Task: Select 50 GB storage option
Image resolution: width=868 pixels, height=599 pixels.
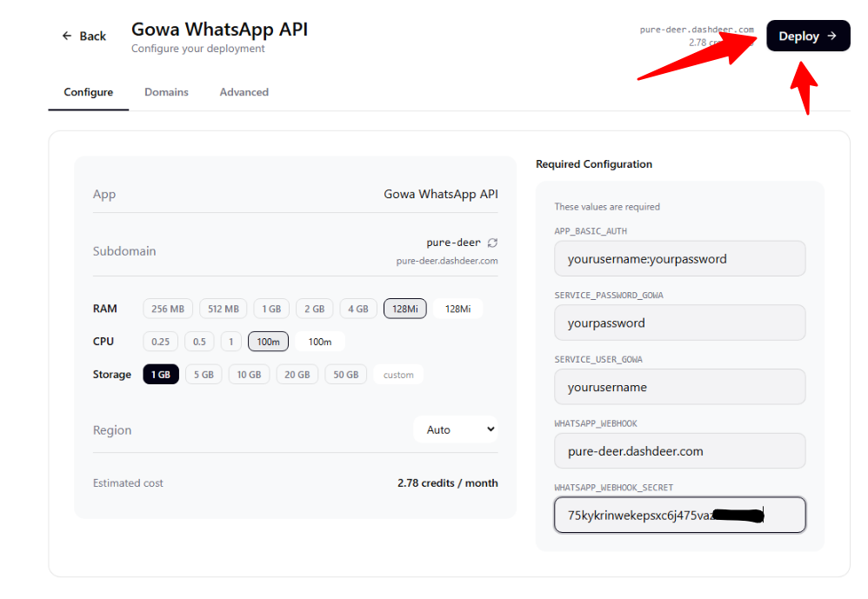Action: point(346,375)
